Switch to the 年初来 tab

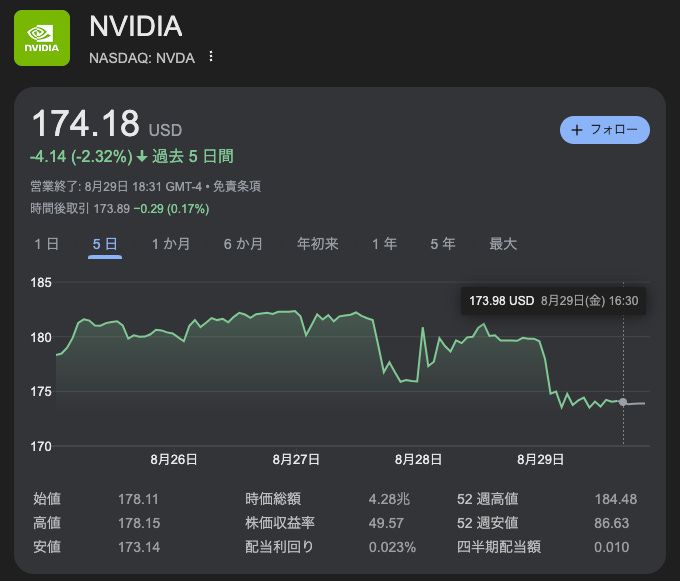pyautogui.click(x=317, y=244)
